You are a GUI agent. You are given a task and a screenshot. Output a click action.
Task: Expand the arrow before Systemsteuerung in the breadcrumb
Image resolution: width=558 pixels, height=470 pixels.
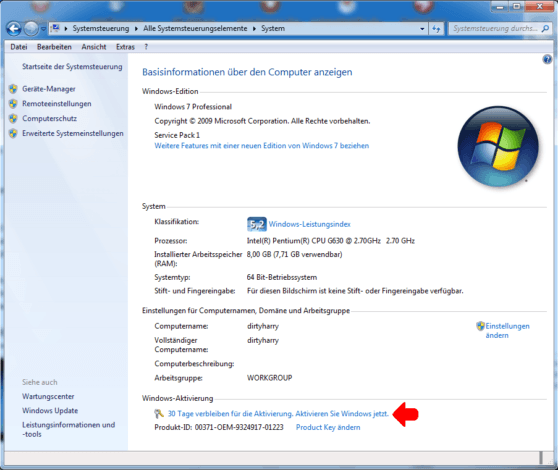pos(66,28)
